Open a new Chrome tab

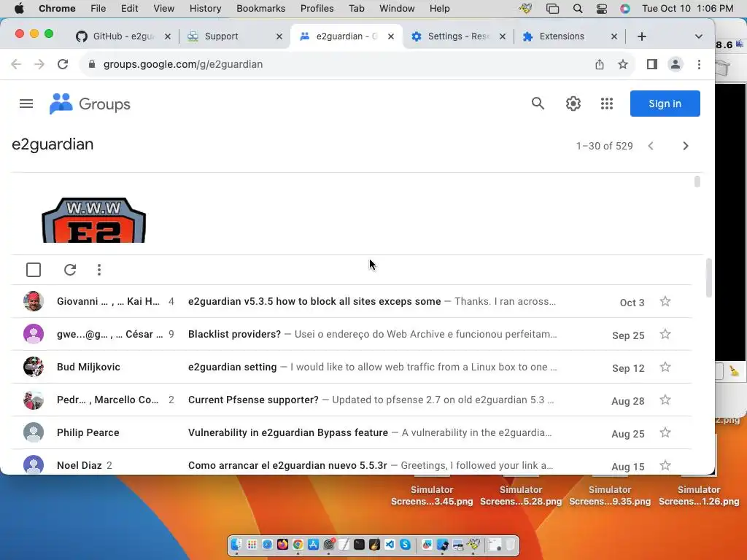tap(642, 36)
